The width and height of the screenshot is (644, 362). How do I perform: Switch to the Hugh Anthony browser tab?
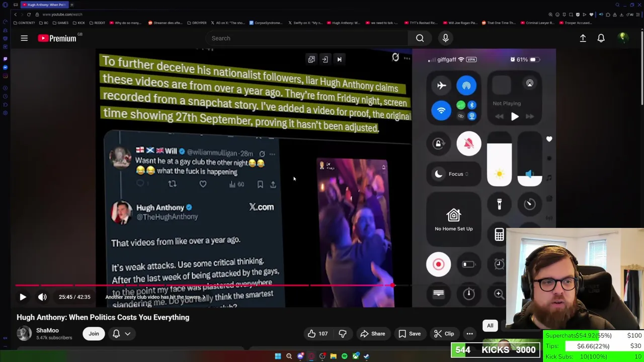pos(45,5)
